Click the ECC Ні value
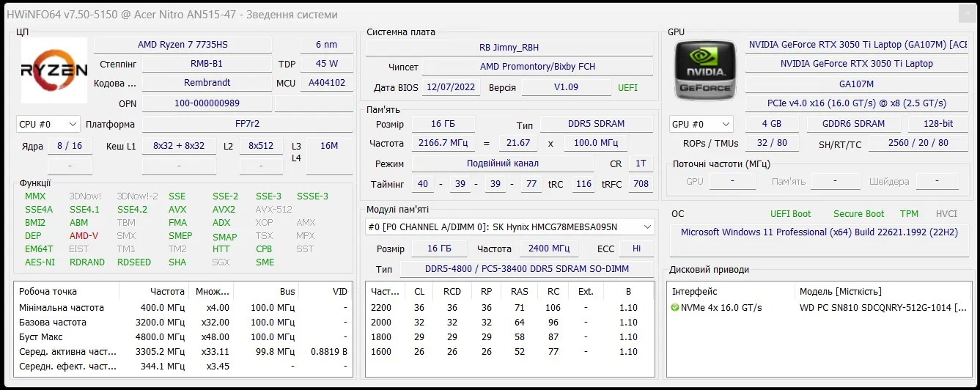The height and width of the screenshot is (390, 980). point(636,249)
